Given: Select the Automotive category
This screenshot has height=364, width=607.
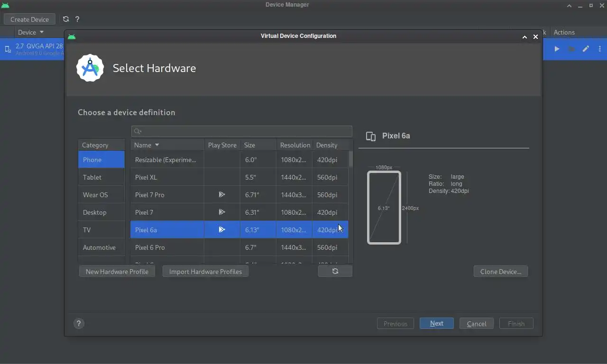Looking at the screenshot, I should click(101, 247).
